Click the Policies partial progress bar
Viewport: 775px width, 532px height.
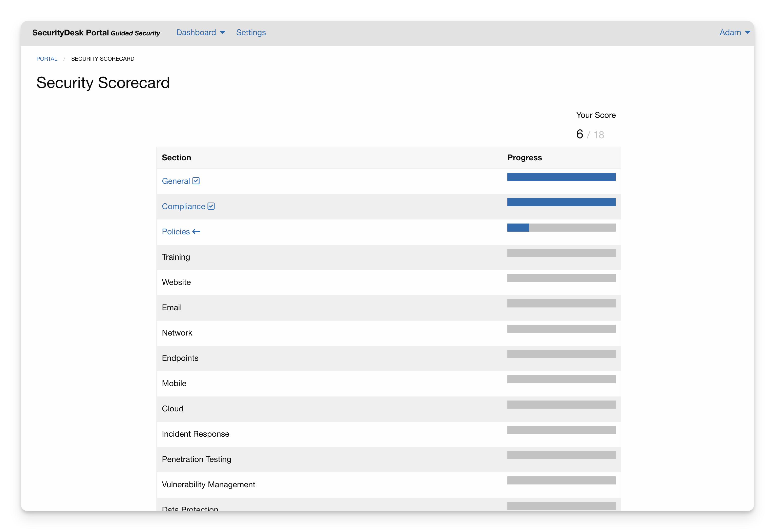pos(561,228)
